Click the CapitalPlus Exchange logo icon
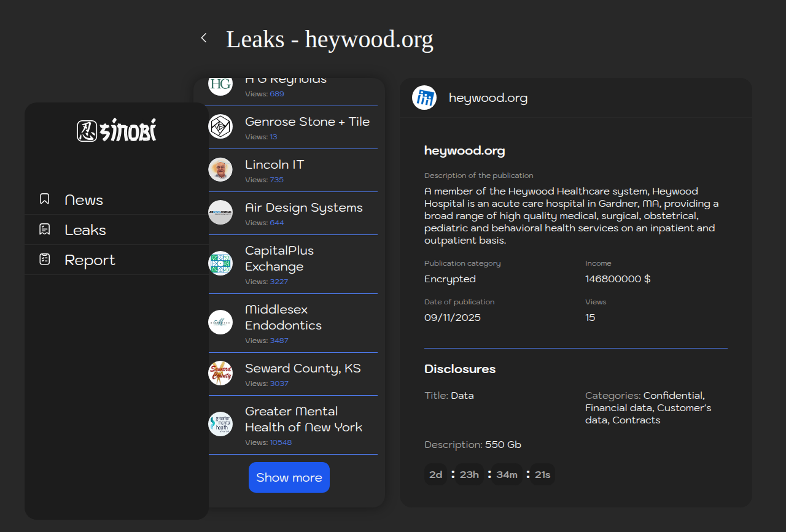 (220, 263)
